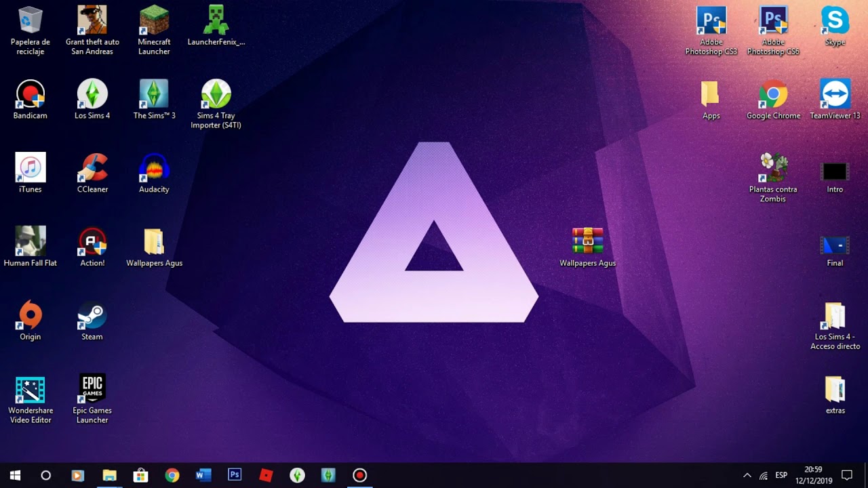Click the ESP input language indicator
Screen dimensions: 868x488
coord(781,475)
